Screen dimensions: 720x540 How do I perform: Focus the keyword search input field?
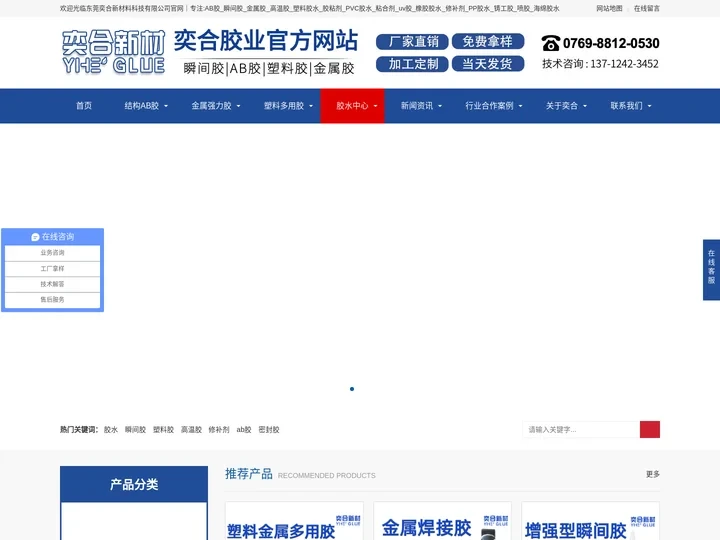tap(581, 429)
